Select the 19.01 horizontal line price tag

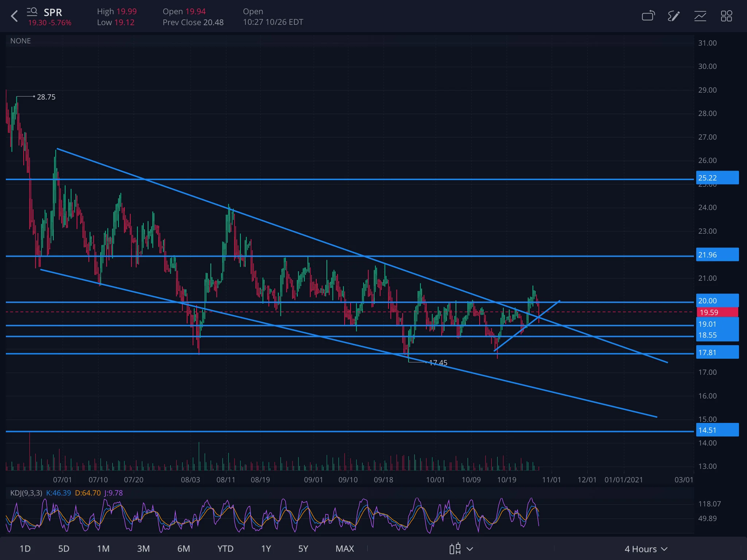pos(717,324)
